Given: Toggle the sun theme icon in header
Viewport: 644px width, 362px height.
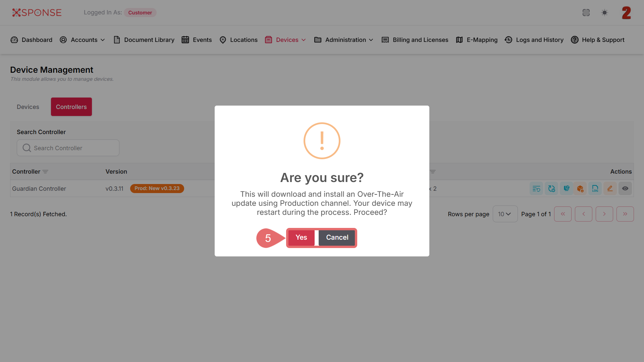Looking at the screenshot, I should click(604, 13).
